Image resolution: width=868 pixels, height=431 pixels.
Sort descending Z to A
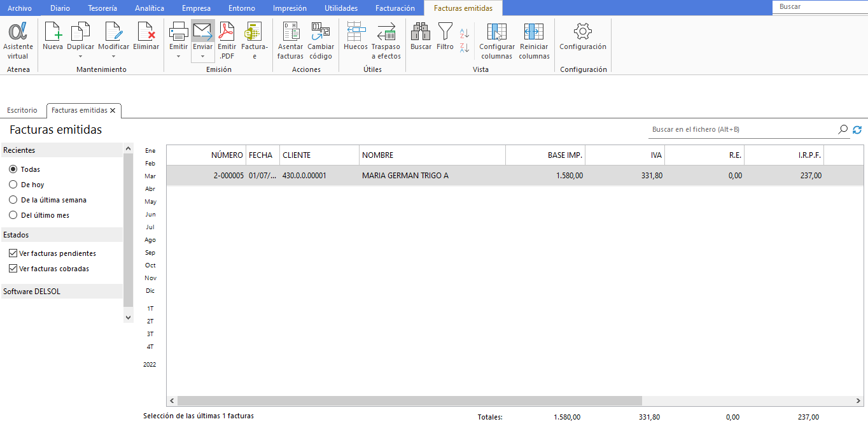click(x=465, y=47)
